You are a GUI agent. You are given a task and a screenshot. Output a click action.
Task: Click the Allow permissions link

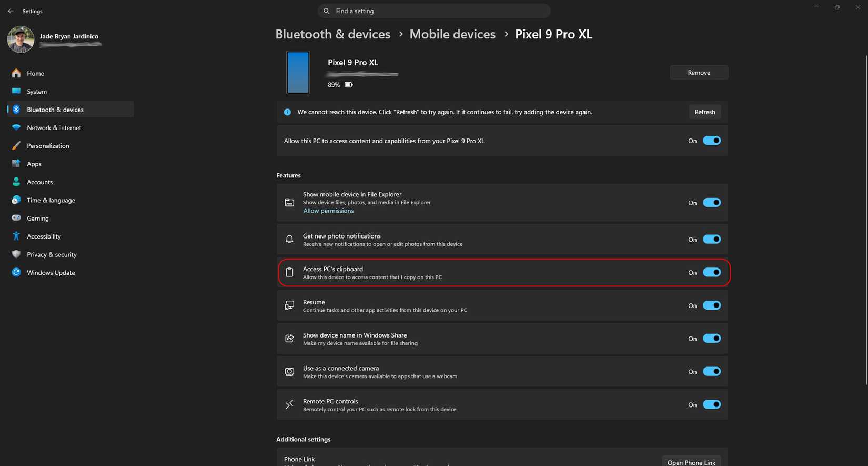(328, 211)
